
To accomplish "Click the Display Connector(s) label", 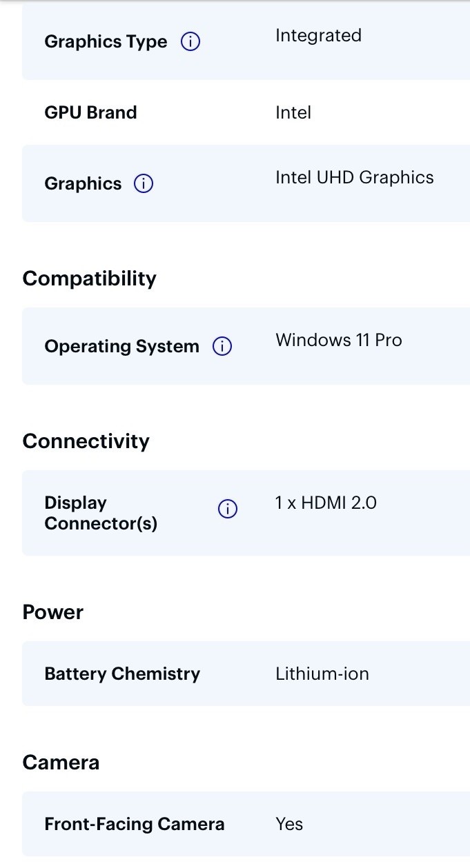I will pos(101,513).
